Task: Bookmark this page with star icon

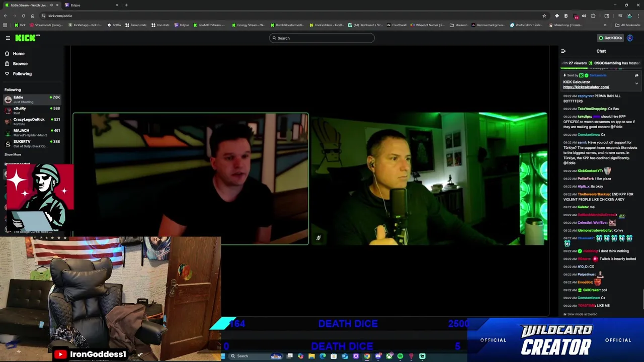Action: pos(544,16)
